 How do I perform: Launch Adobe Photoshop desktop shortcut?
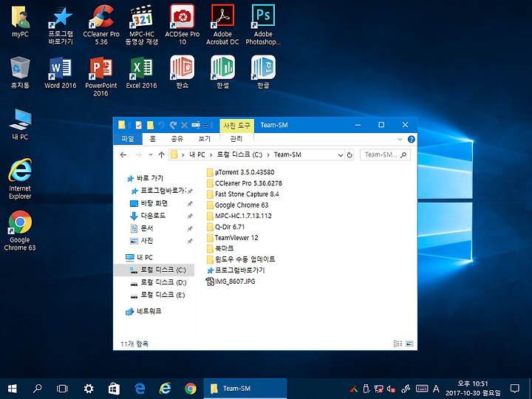(263, 25)
